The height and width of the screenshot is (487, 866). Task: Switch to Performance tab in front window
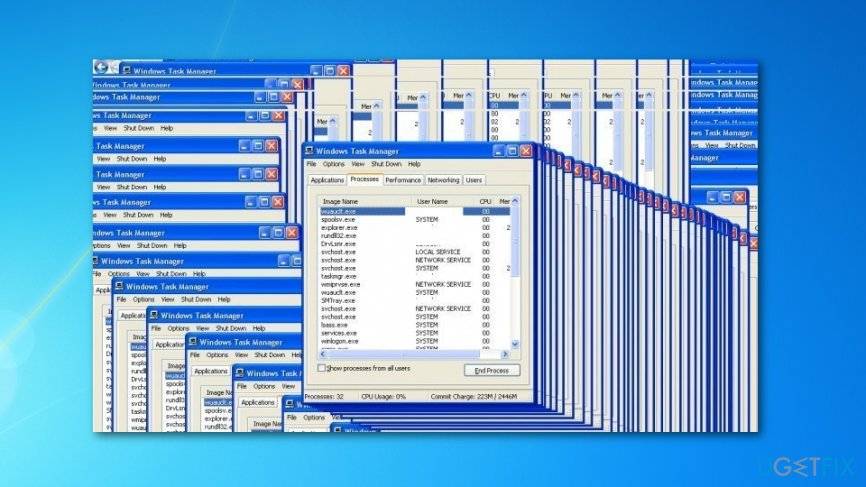click(403, 180)
